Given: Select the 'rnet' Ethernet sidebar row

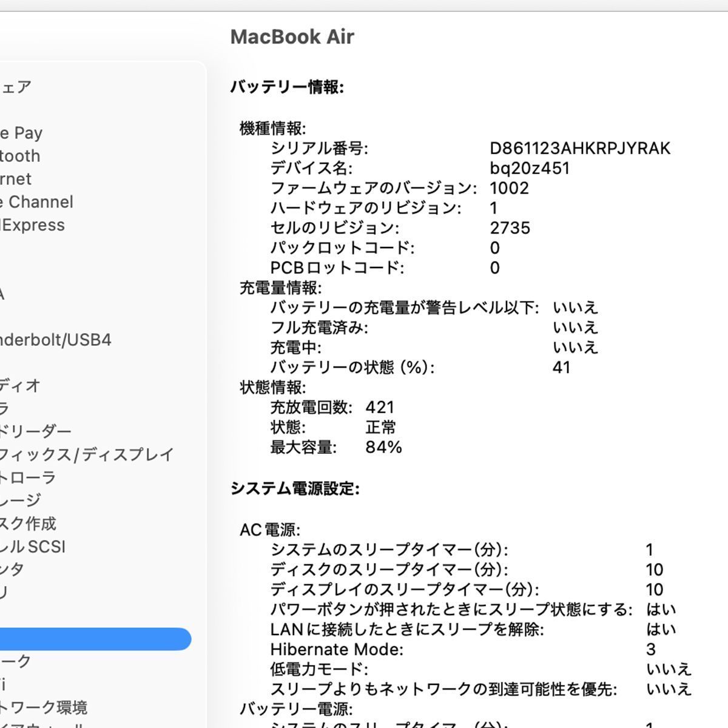Looking at the screenshot, I should (x=16, y=179).
